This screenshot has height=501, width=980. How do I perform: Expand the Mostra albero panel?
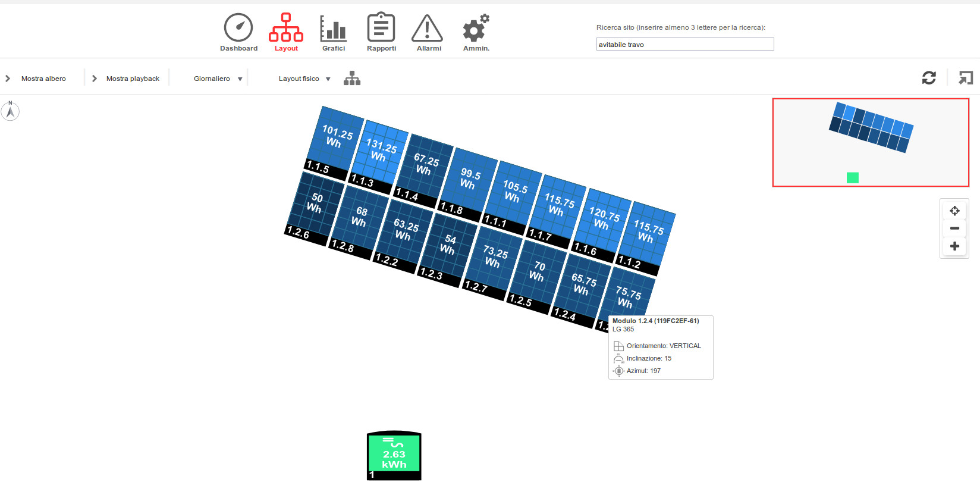[x=36, y=79]
